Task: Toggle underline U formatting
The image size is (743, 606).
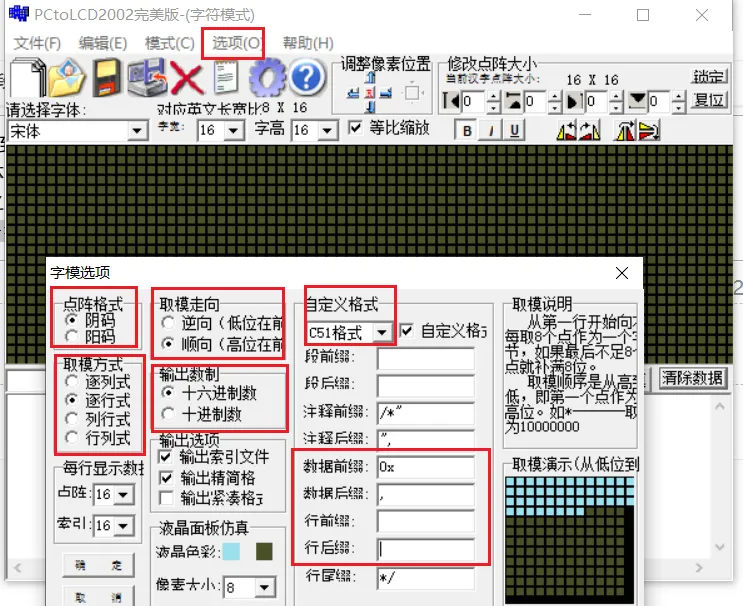Action: 514,130
